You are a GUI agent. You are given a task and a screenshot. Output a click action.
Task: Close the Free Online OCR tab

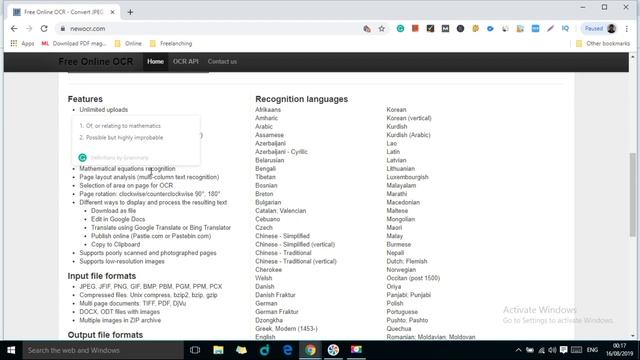tap(113, 12)
